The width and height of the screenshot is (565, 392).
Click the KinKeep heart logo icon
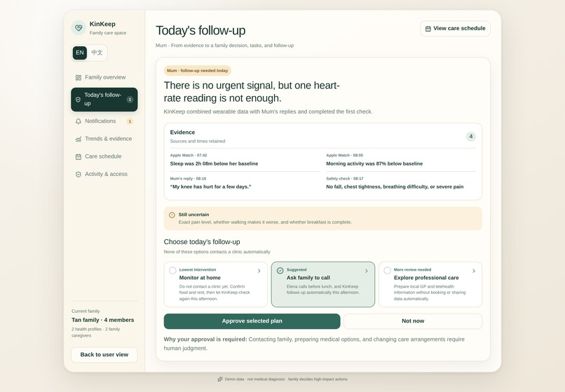pos(79,28)
